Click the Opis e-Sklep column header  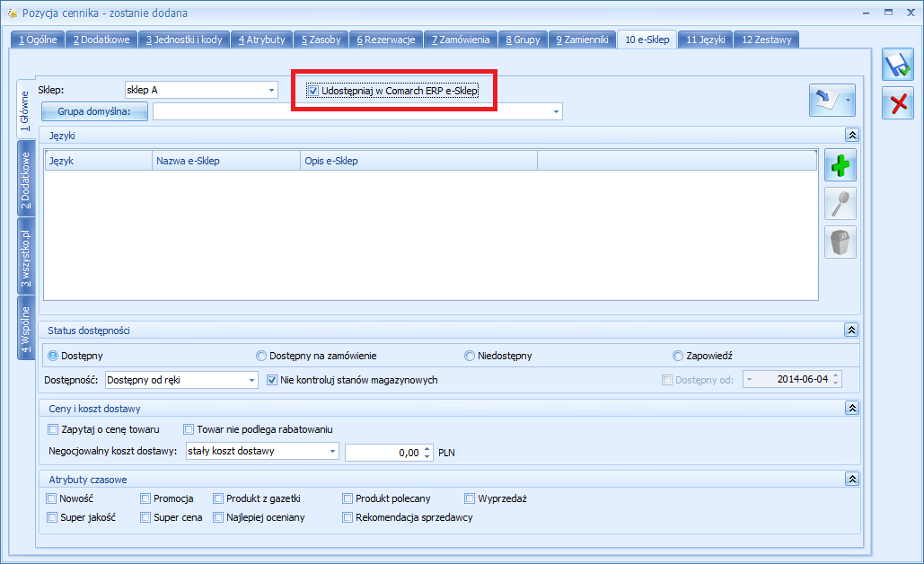click(x=419, y=161)
